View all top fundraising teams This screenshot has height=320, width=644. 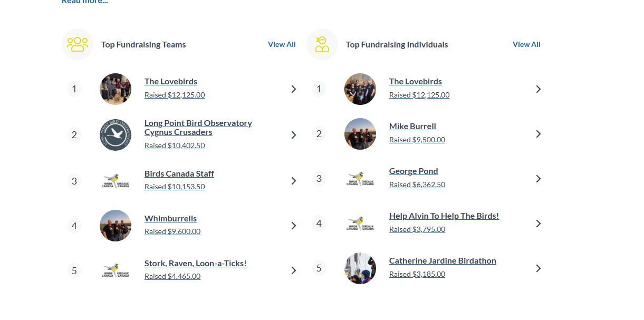pyautogui.click(x=282, y=44)
